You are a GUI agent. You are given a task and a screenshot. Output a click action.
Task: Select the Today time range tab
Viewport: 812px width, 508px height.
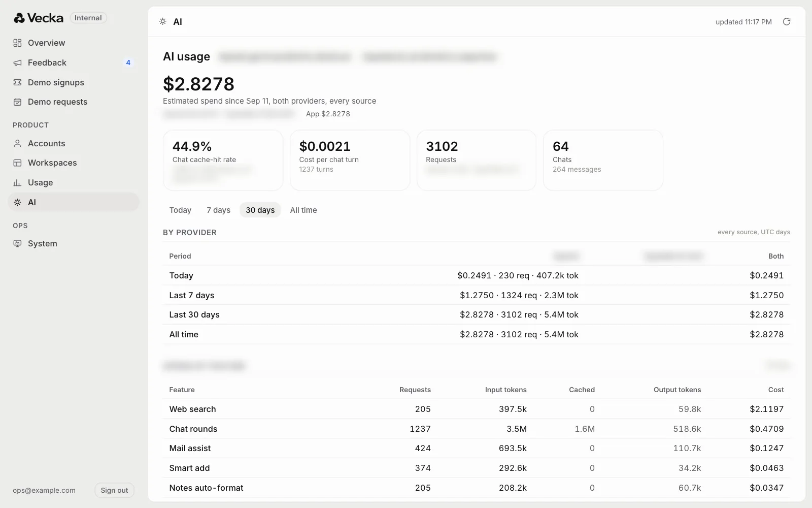(180, 210)
